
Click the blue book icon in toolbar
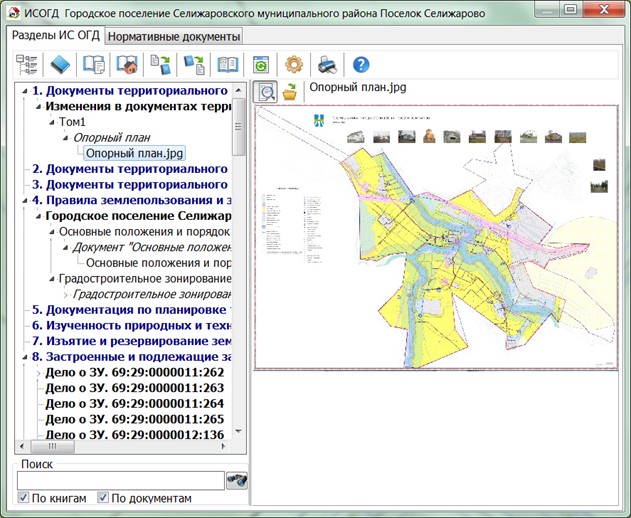click(60, 65)
